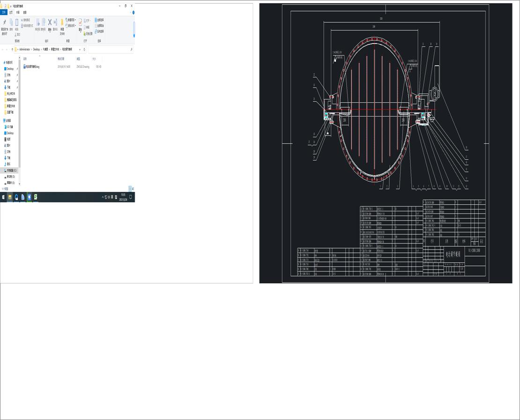520x420 pixels.
Task: Click the Copy to ribbon icon
Action: point(44,22)
